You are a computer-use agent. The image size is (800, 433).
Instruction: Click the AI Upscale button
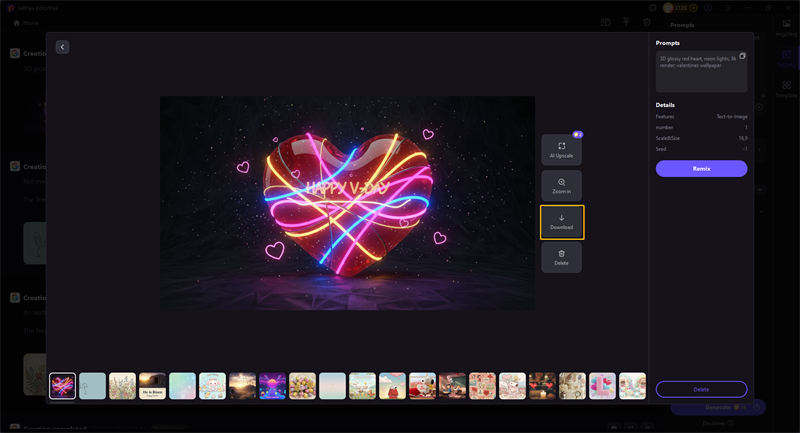tap(561, 150)
